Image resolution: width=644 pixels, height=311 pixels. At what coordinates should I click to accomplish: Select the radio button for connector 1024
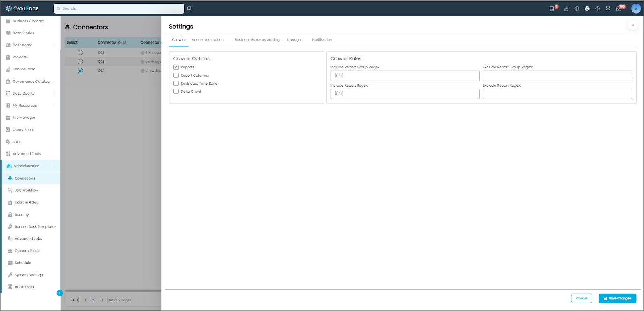(x=80, y=70)
